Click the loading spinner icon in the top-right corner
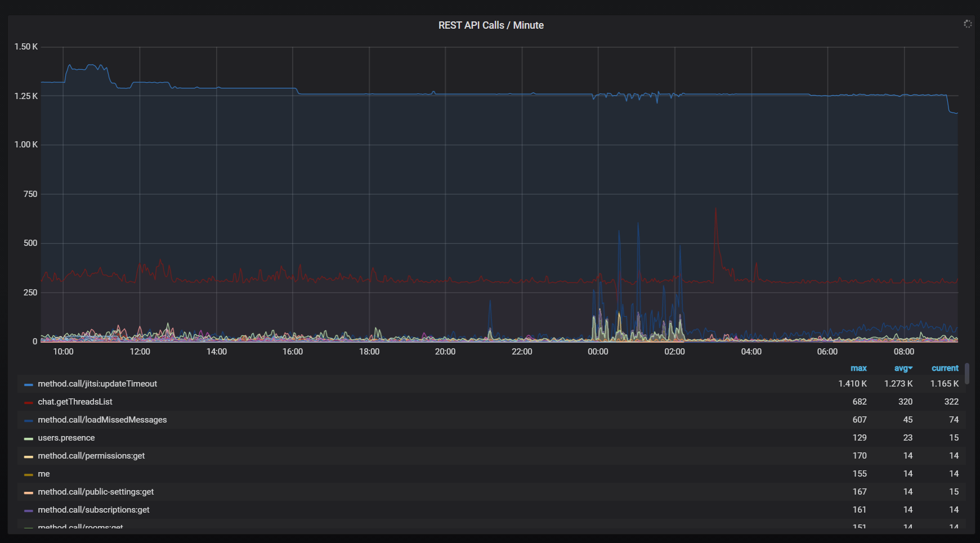980x543 pixels. coord(968,24)
